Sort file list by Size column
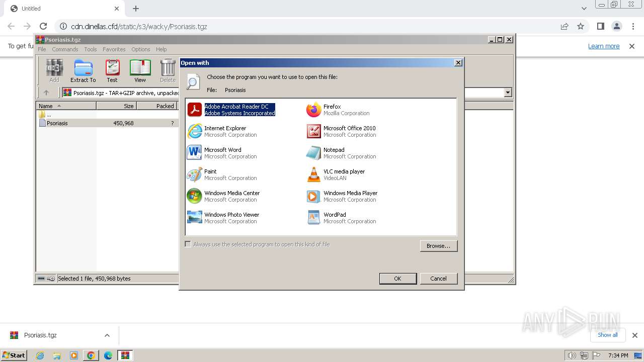Viewport: 644px width, 362px height. point(116,106)
